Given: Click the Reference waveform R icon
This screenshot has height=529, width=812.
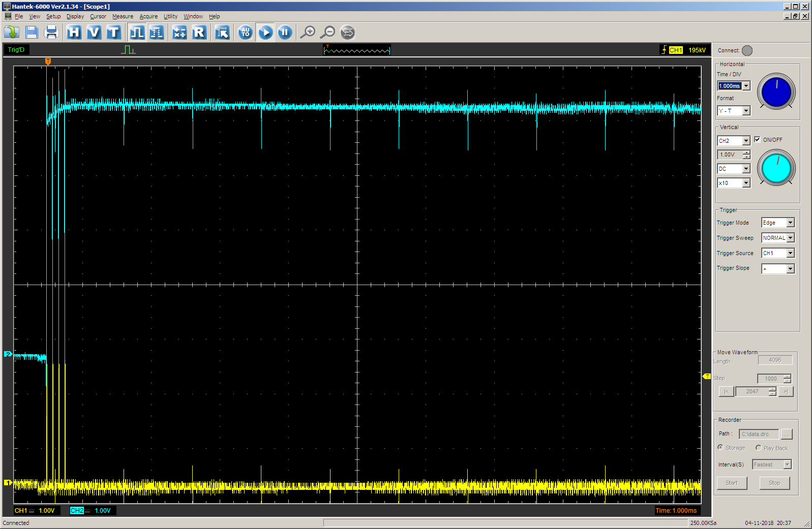Looking at the screenshot, I should tap(199, 33).
